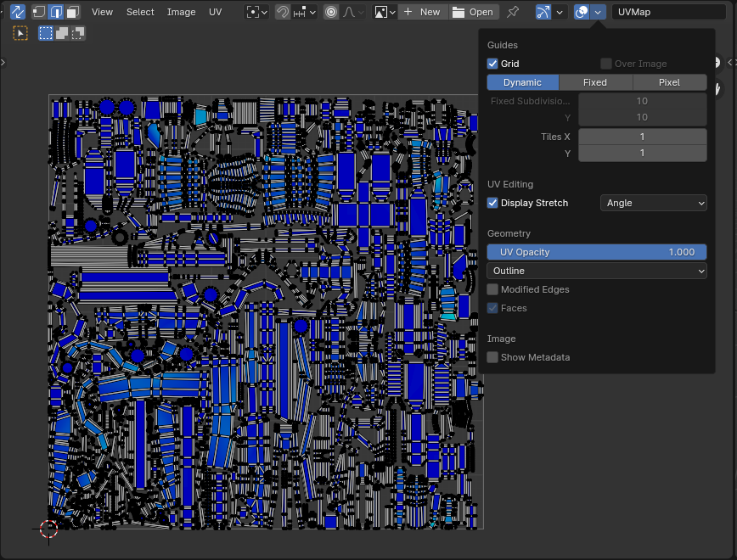737x560 pixels.
Task: Select edge selection mode icon
Action: (56, 12)
